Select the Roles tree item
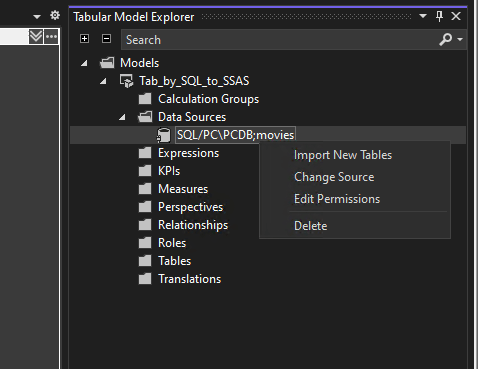Image resolution: width=478 pixels, height=369 pixels. pyautogui.click(x=172, y=243)
